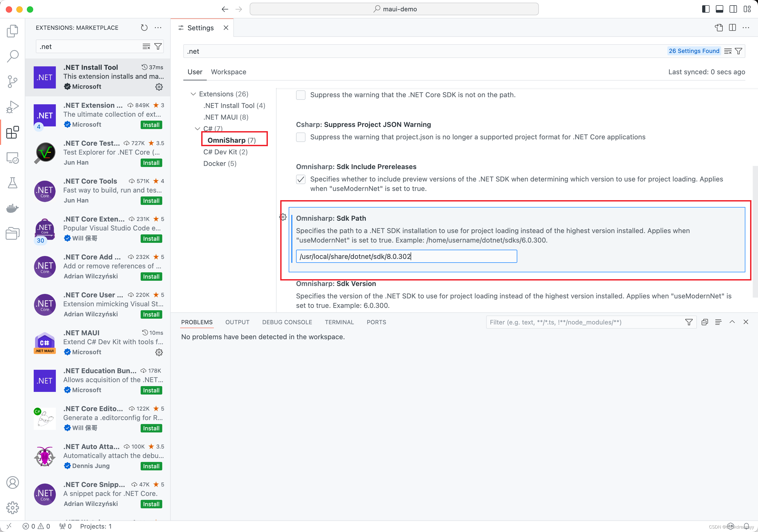Switch to User settings tab

click(x=195, y=72)
